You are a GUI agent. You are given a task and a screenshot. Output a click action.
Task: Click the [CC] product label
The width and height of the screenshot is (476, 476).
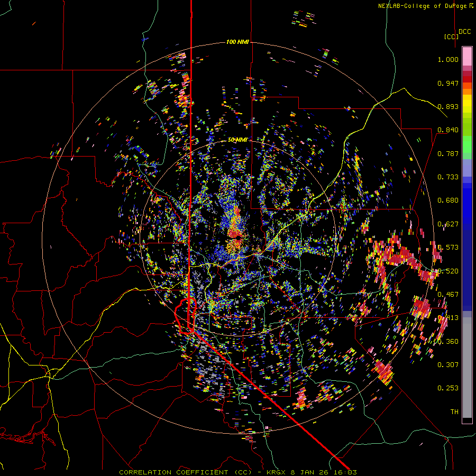point(451,36)
